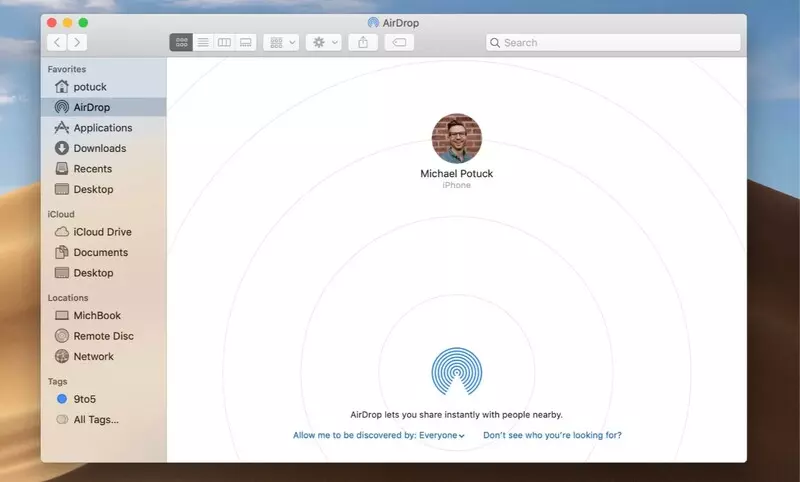Switch to column view
Screen dimensions: 800x482
point(224,42)
